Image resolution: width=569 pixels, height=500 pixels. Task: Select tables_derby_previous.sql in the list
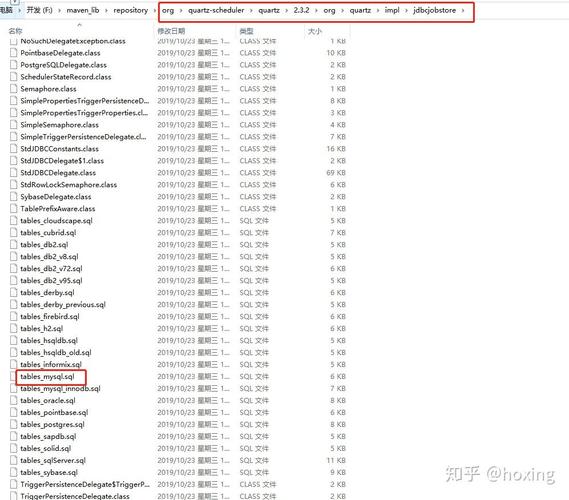63,305
